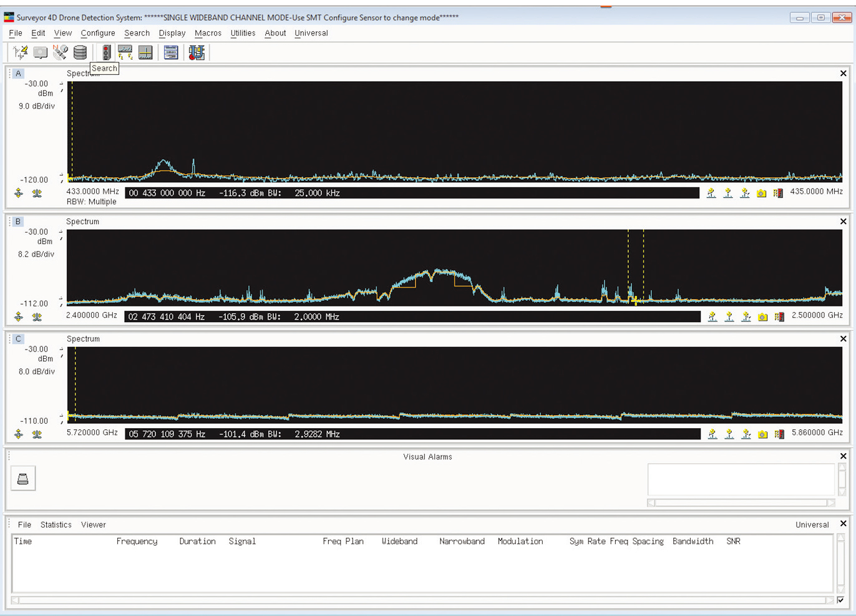Click the antenna and satellite dish toolbar icon
856x616 pixels.
[x=20, y=52]
